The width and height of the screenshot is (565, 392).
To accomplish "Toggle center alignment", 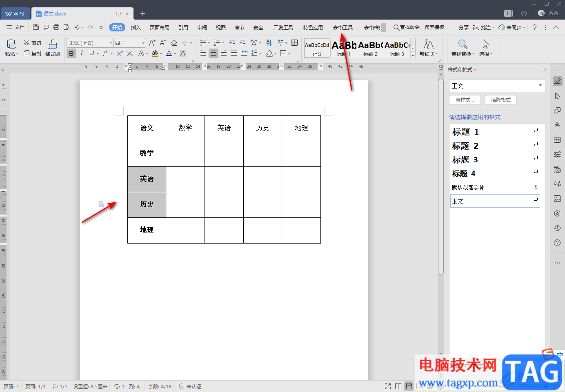I will 213,53.
